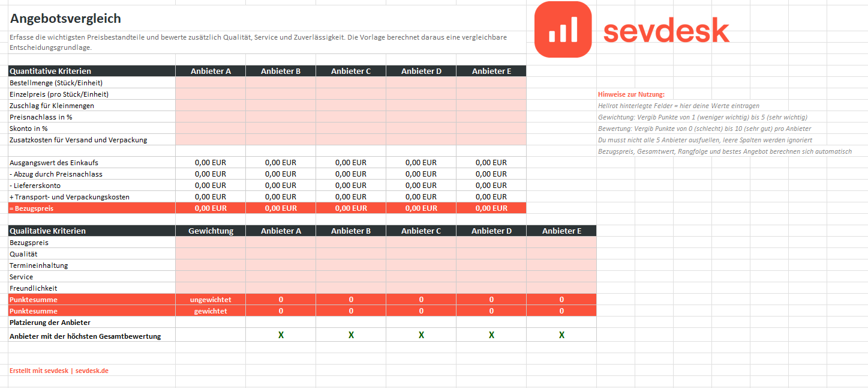Select Transportkosten 0,00 EUR for Anbieter B

(x=281, y=196)
